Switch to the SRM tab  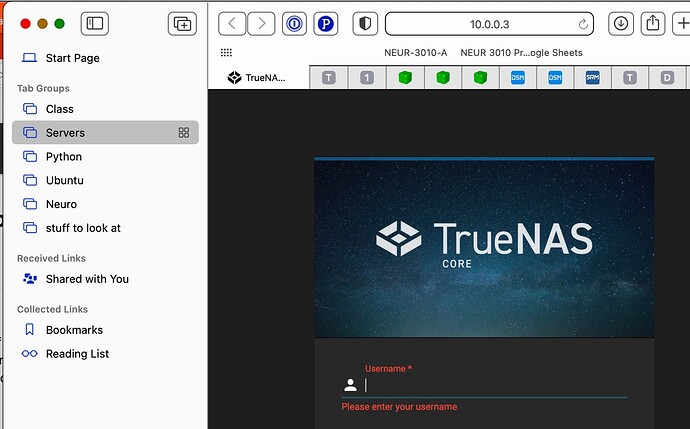click(593, 78)
